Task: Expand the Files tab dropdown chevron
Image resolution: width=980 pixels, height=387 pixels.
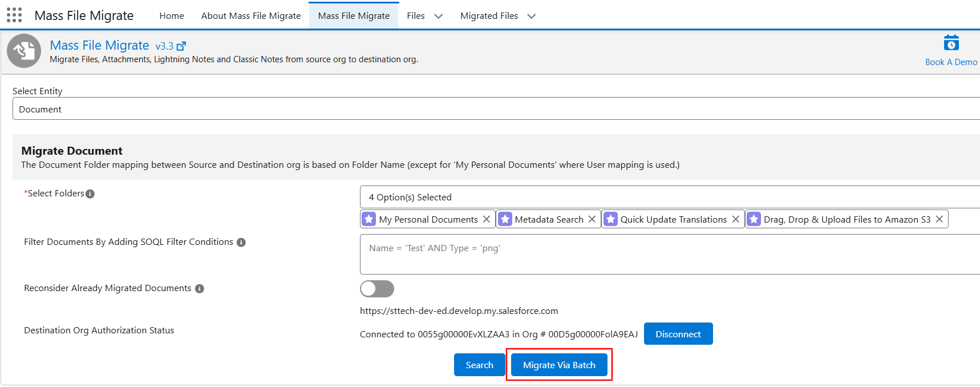Action: pyautogui.click(x=439, y=16)
